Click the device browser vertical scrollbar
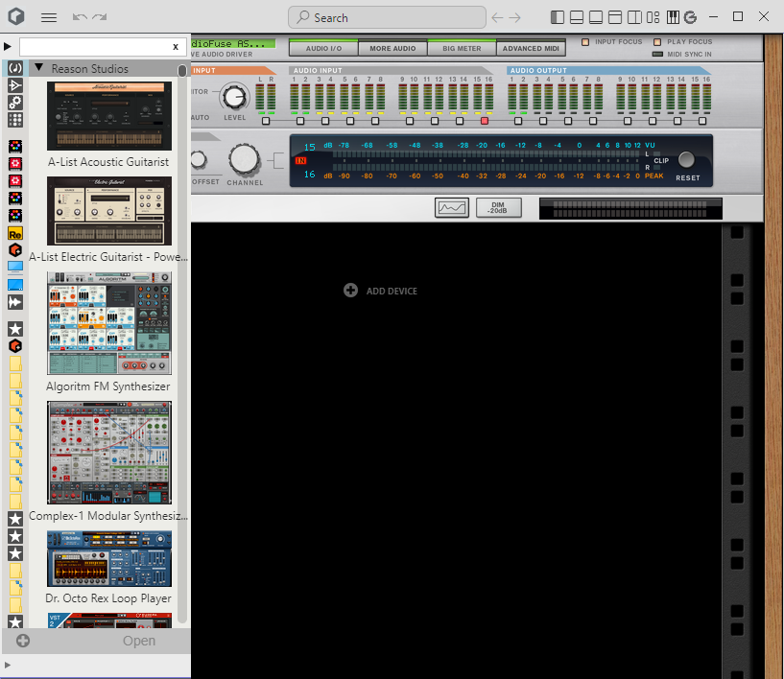The height and width of the screenshot is (679, 784). coord(182,344)
